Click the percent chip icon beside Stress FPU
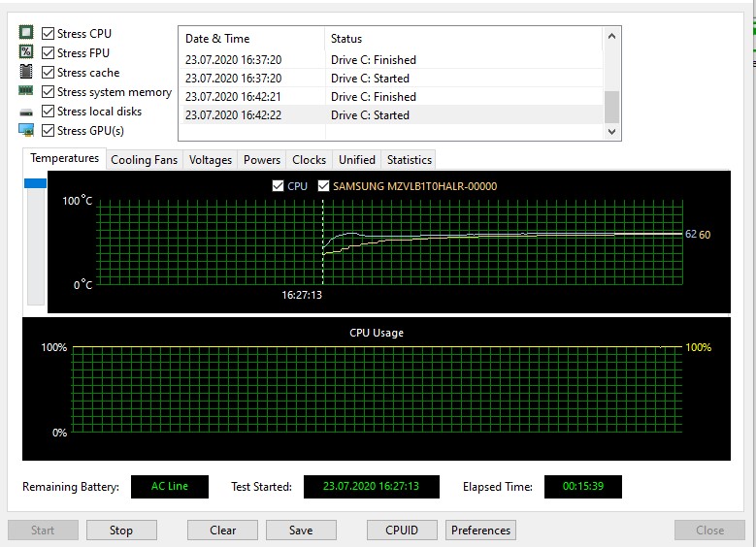756x547 pixels. coord(26,51)
